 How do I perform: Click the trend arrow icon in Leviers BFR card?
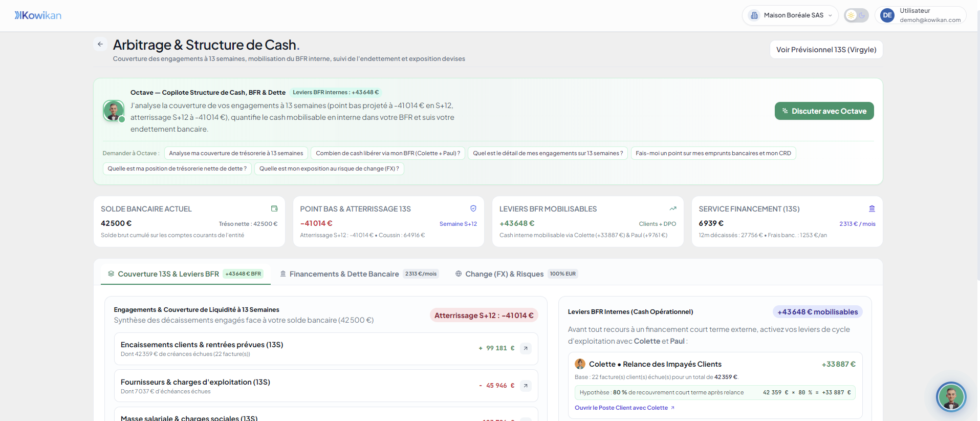click(x=673, y=208)
